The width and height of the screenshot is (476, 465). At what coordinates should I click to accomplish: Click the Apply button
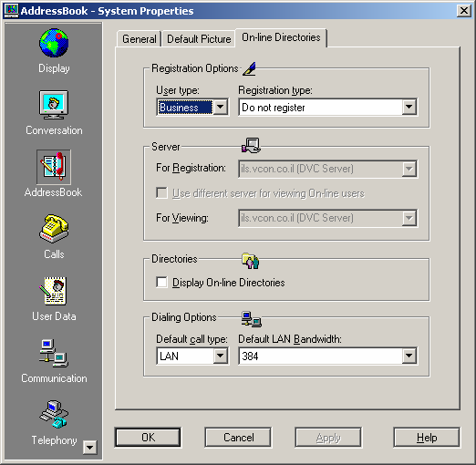(328, 438)
